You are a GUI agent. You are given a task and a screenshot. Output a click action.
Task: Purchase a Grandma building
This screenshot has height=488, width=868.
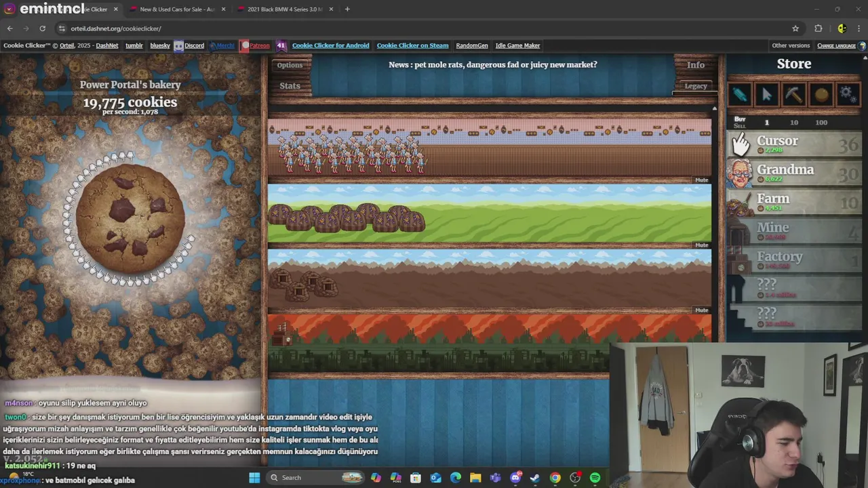[x=794, y=174]
